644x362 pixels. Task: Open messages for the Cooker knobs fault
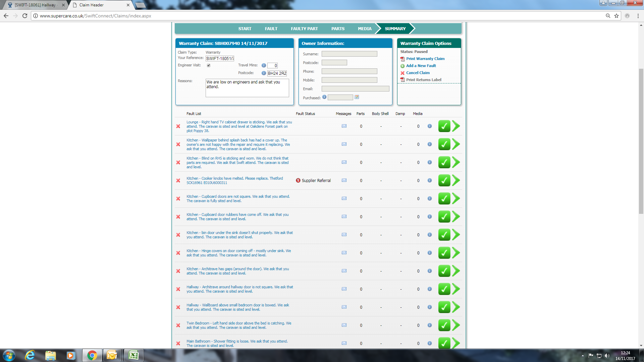[344, 180]
